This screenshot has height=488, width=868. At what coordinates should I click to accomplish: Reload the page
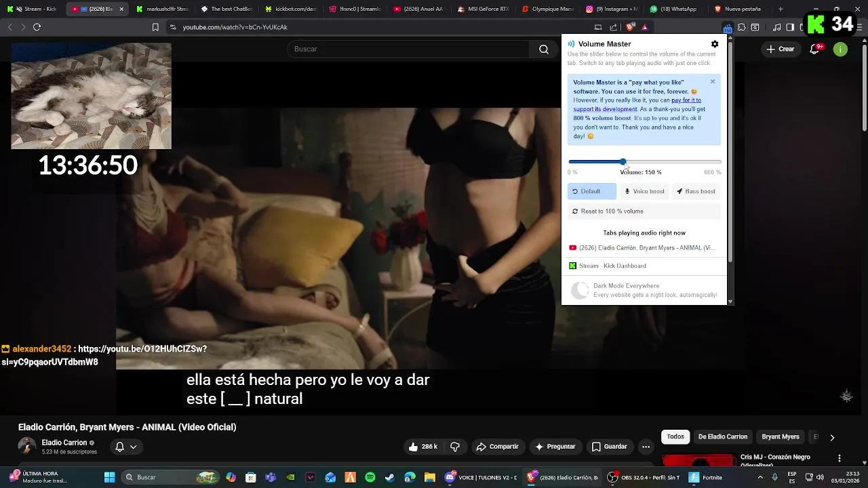(37, 27)
